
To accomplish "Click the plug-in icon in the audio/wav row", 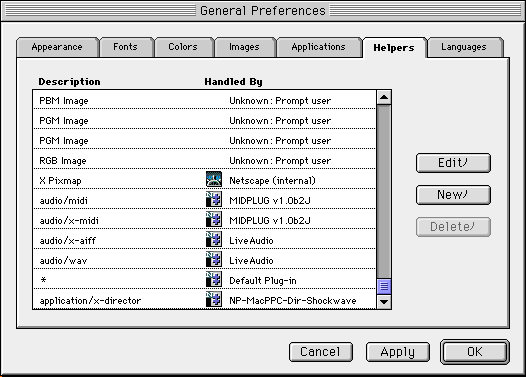I will pos(214,259).
